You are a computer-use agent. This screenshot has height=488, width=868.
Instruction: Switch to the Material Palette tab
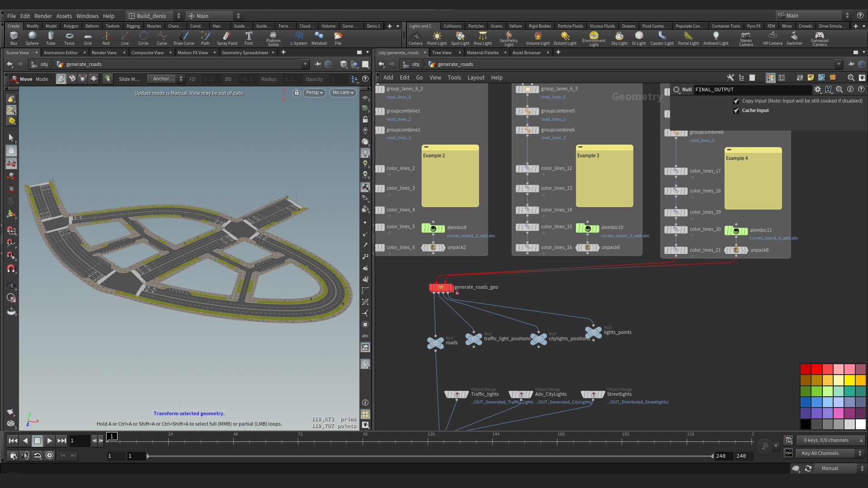(483, 52)
